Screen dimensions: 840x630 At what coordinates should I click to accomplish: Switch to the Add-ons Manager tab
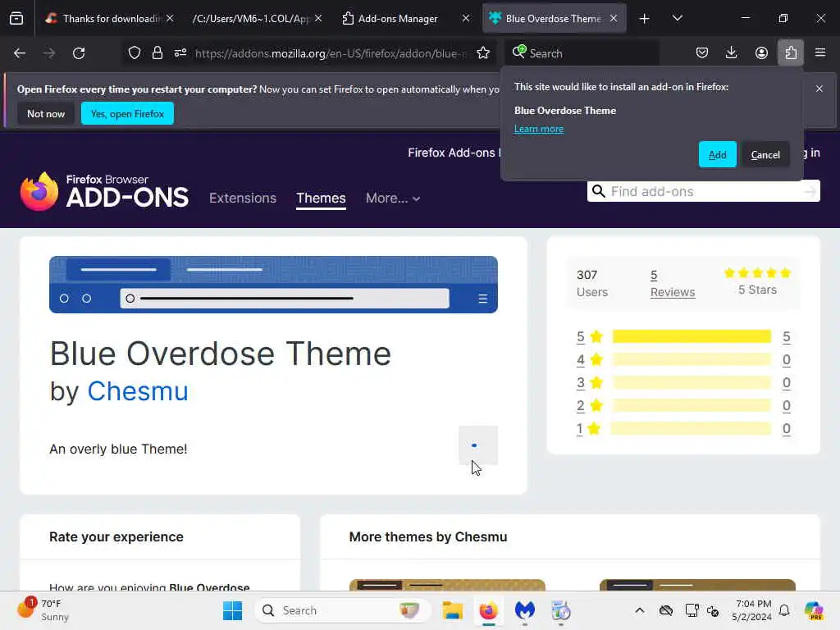click(398, 18)
